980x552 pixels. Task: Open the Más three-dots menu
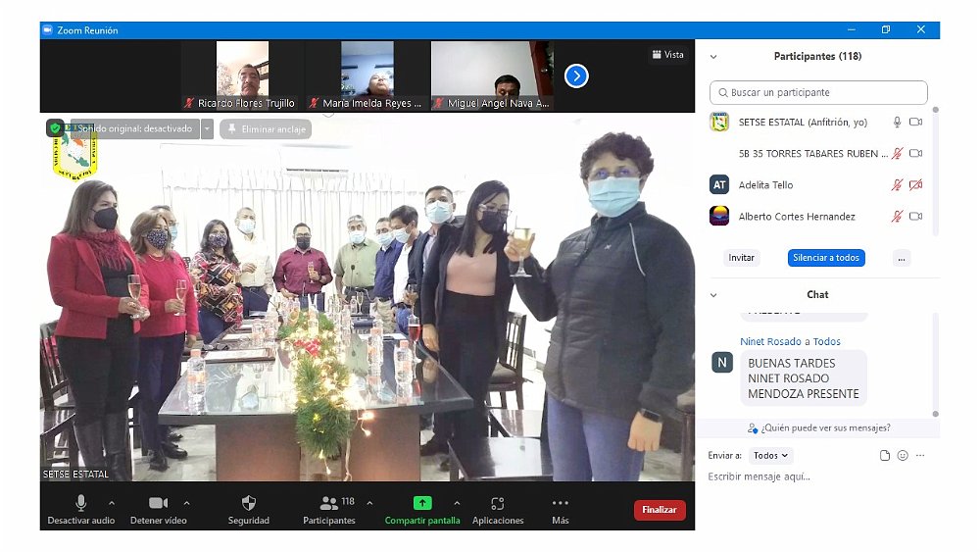tap(560, 503)
